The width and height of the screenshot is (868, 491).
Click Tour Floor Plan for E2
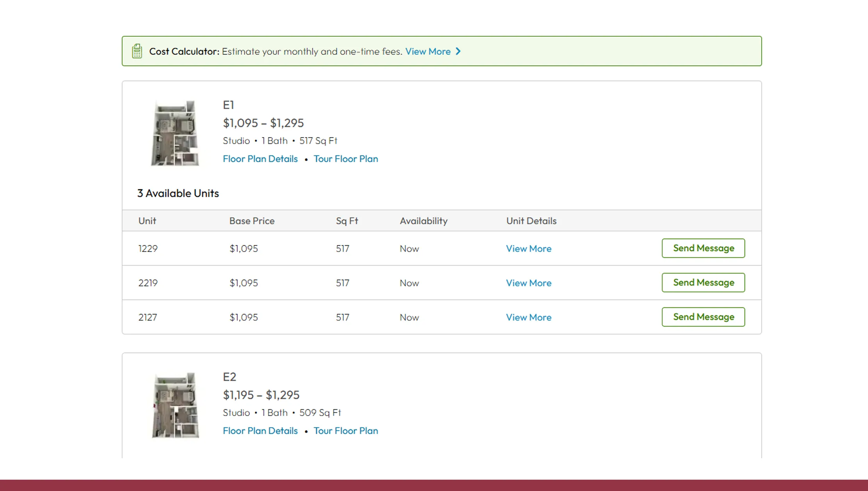346,430
